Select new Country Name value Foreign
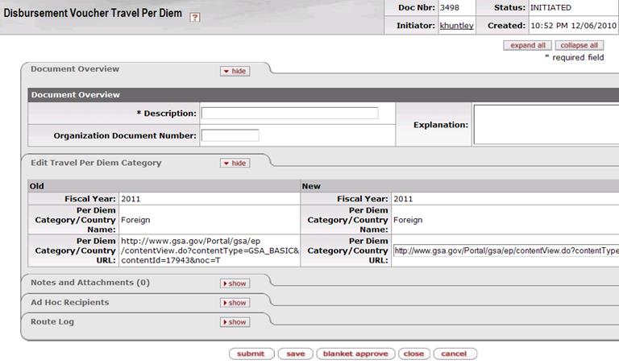 (408, 220)
